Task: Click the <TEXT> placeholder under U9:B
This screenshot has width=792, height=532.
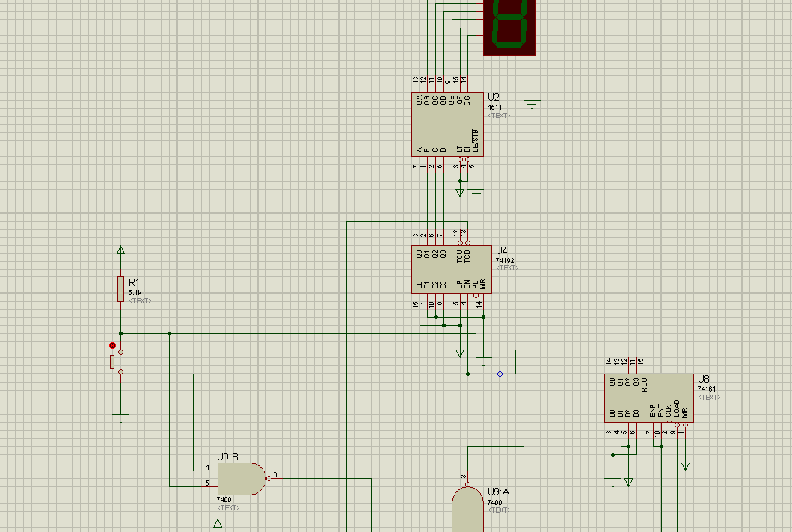Action: pyautogui.click(x=228, y=508)
